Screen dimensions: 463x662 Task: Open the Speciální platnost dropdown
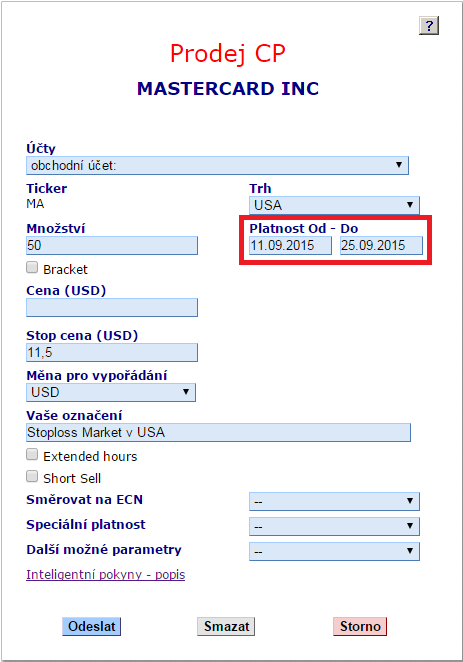[334, 526]
